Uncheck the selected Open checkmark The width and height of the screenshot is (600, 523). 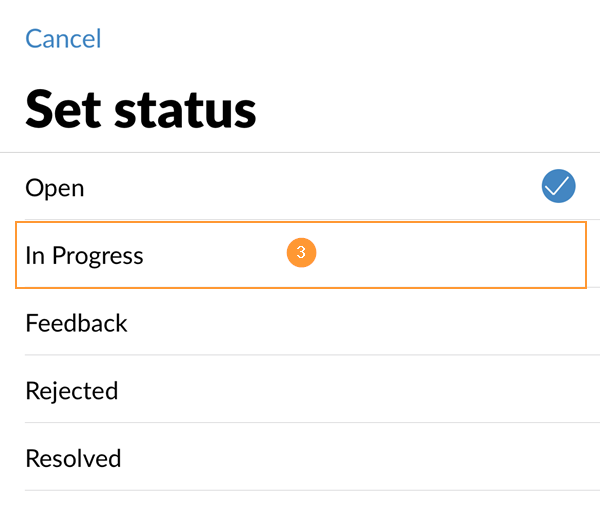pos(558,186)
